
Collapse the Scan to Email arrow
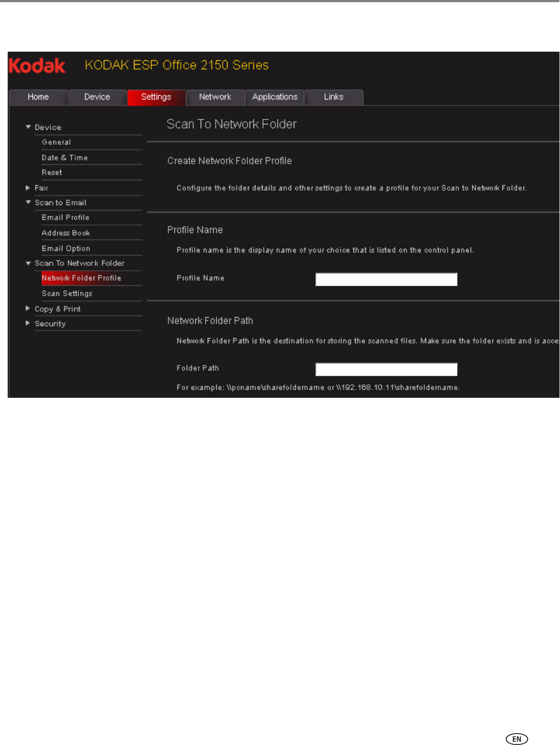[x=28, y=202]
